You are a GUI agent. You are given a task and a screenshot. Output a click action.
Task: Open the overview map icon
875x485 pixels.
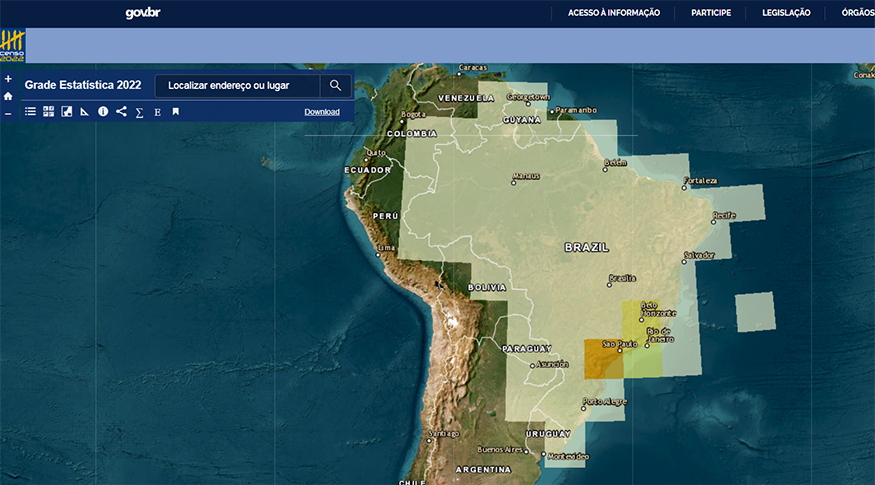pos(66,112)
